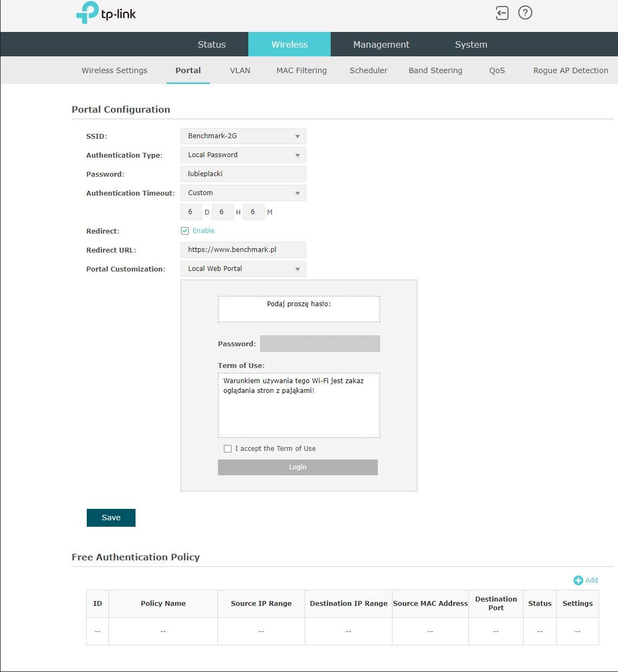The width and height of the screenshot is (618, 672).
Task: Click the timeout days field
Action: (x=191, y=212)
